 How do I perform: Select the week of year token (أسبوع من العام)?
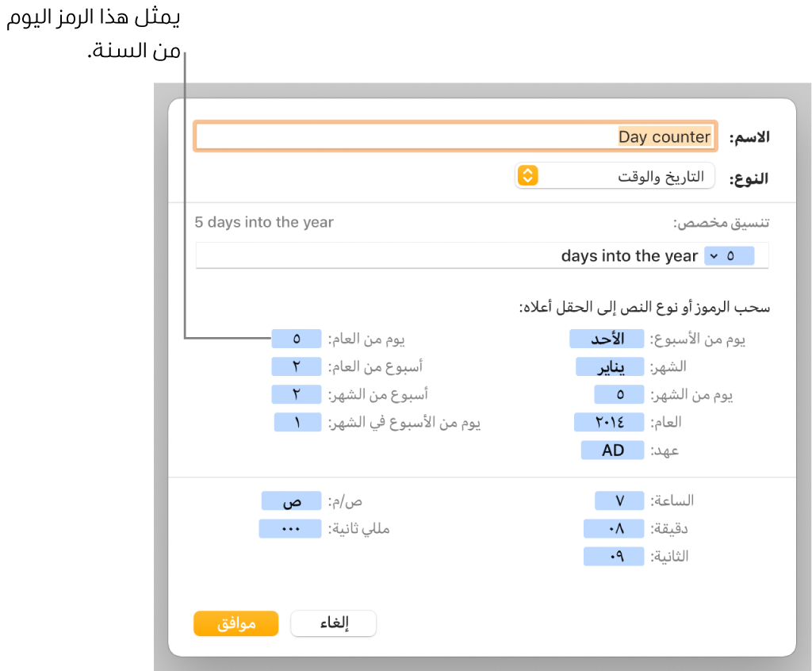[296, 367]
